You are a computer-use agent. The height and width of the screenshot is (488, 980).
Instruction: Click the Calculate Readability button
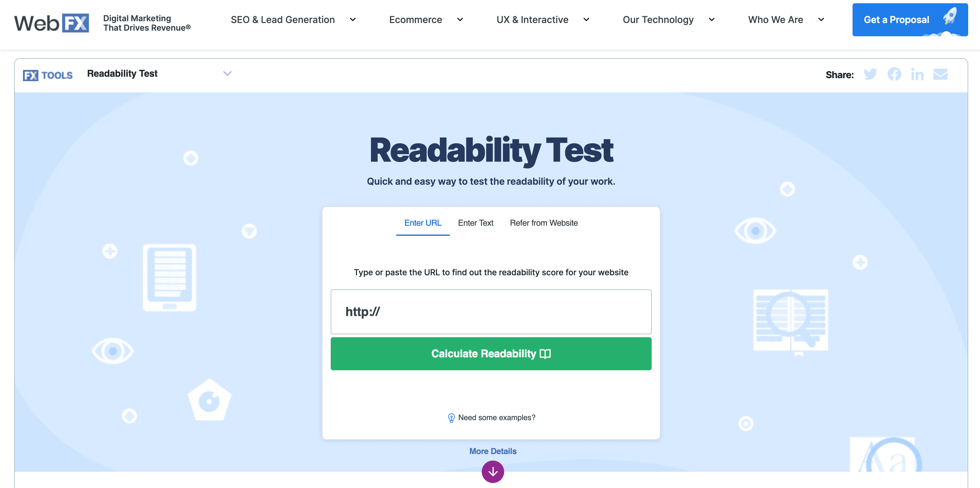[x=491, y=354]
